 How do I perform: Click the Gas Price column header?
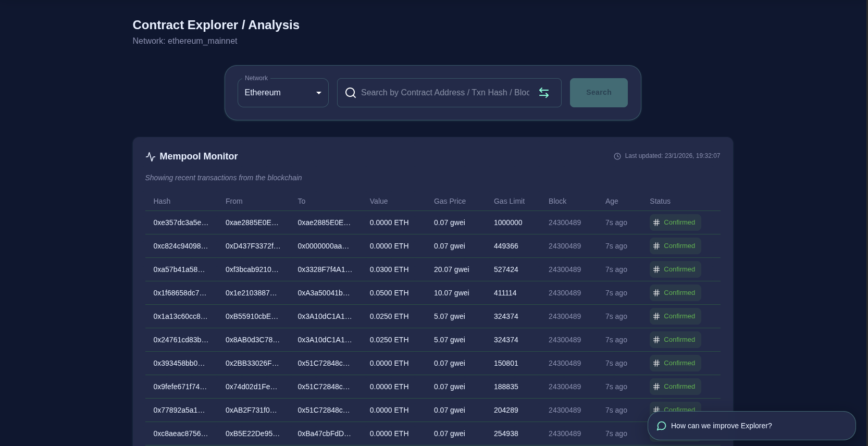[450, 201]
